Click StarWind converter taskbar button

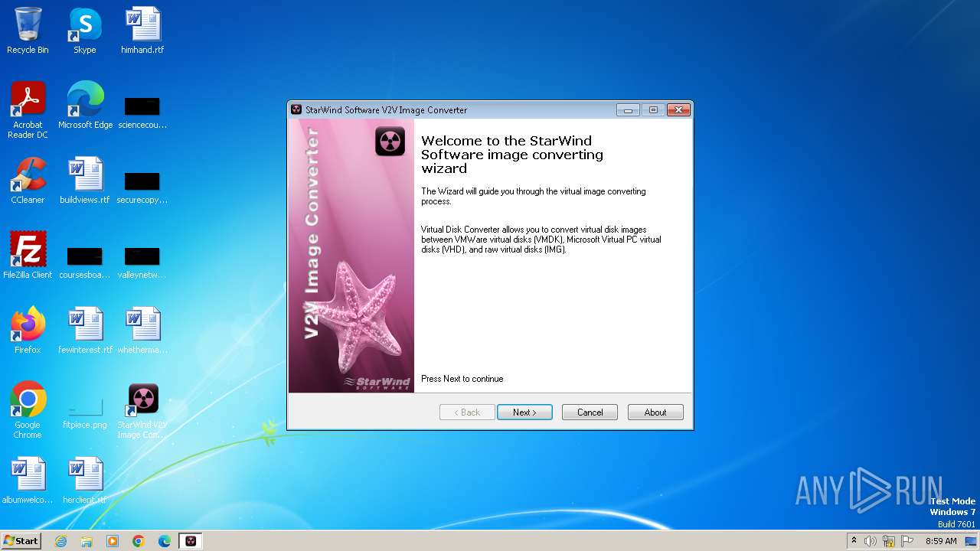[191, 541]
